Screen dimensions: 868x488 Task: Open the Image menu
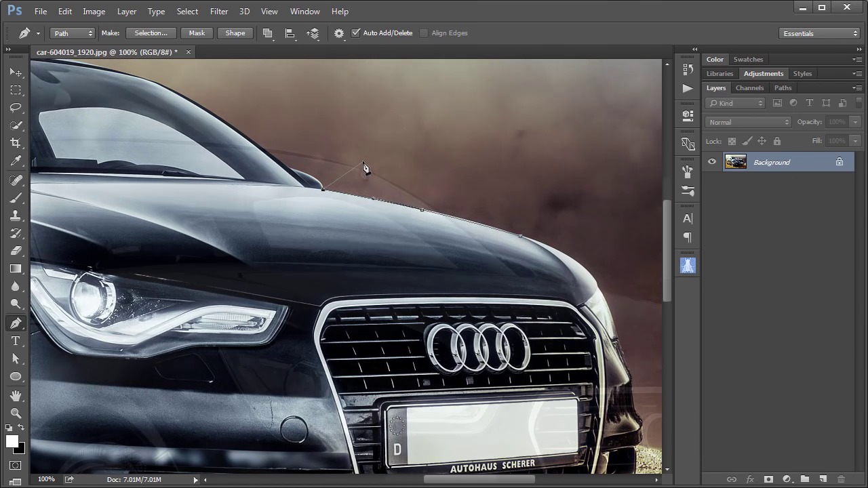(x=94, y=12)
